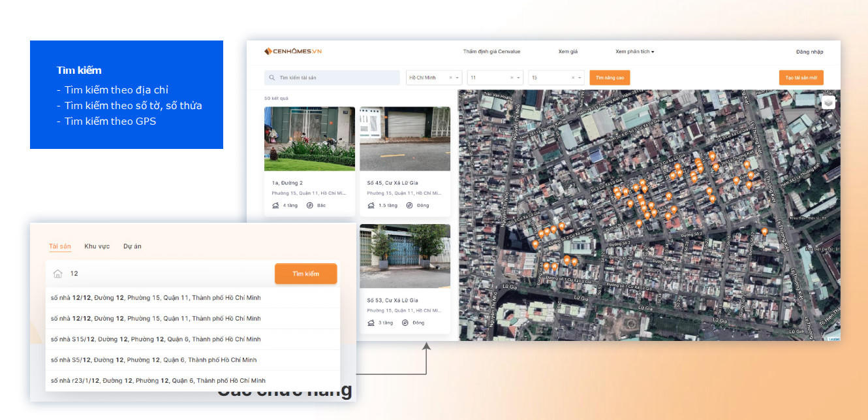Viewport: 868px width, 420px height.
Task: Clear the Hồ Chí Minh city selection
Action: coord(450,78)
